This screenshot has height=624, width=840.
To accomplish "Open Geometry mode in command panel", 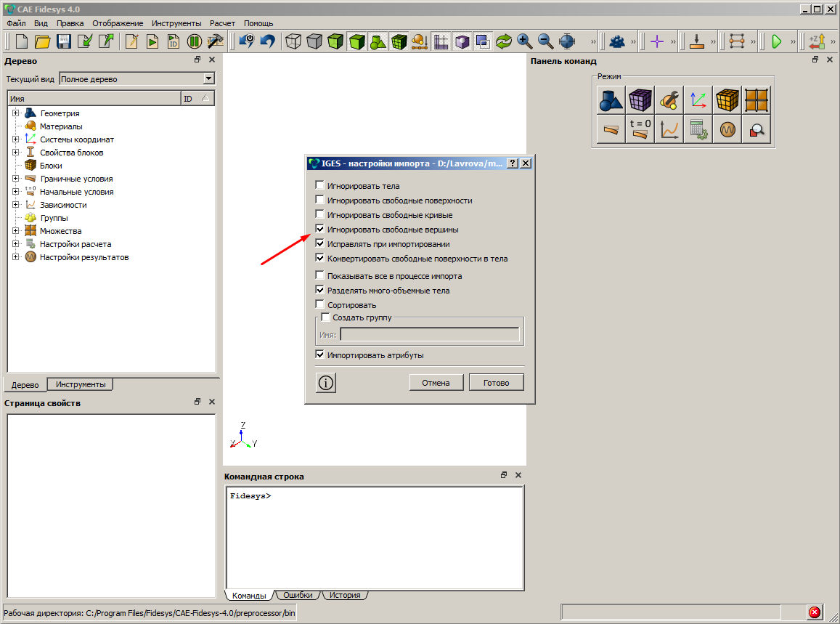I will point(611,100).
